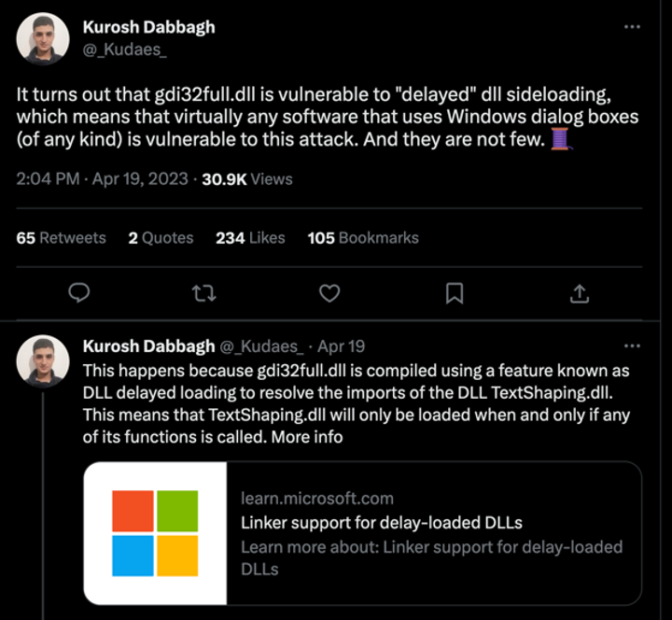Click the reply comment icon
Screen dimensions: 672x620
(x=79, y=293)
